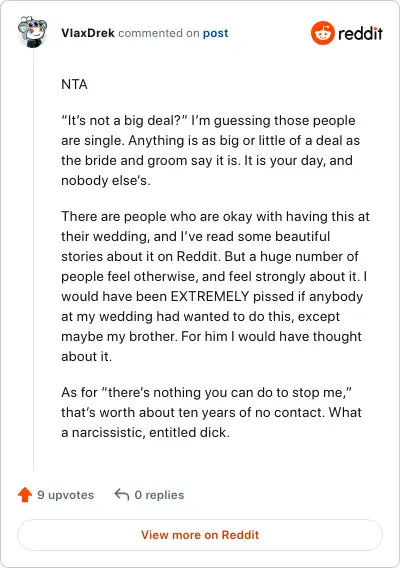Image resolution: width=400 pixels, height=568 pixels.
Task: Click the "It's not a big deal?" paragraph
Action: [x=211, y=150]
